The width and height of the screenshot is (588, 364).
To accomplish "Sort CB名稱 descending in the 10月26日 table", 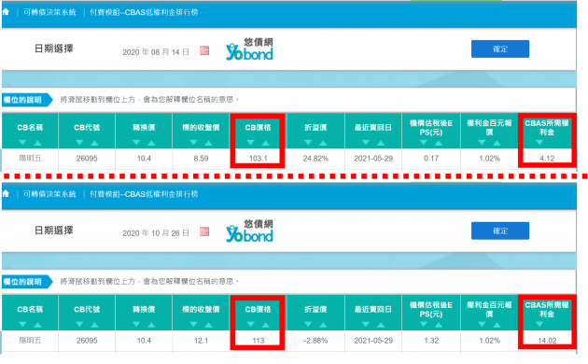I will [22, 324].
